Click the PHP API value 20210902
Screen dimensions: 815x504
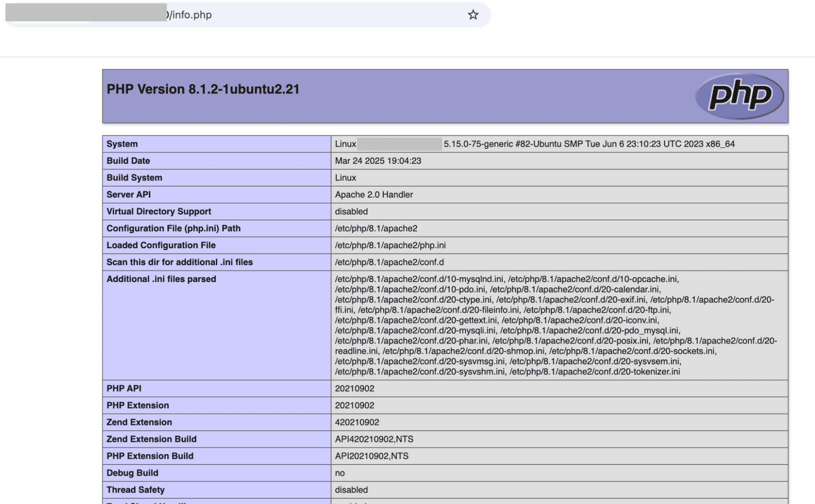click(x=354, y=389)
